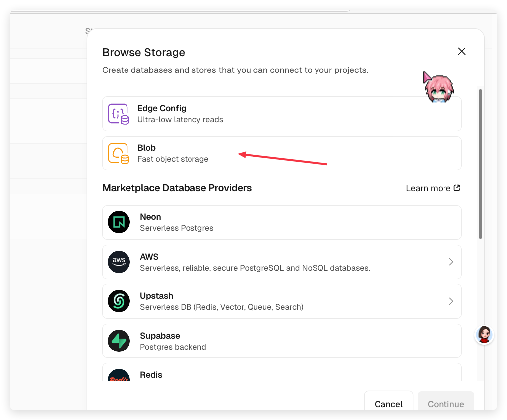Open the Learn more link
This screenshot has height=420, width=507.
coord(428,188)
